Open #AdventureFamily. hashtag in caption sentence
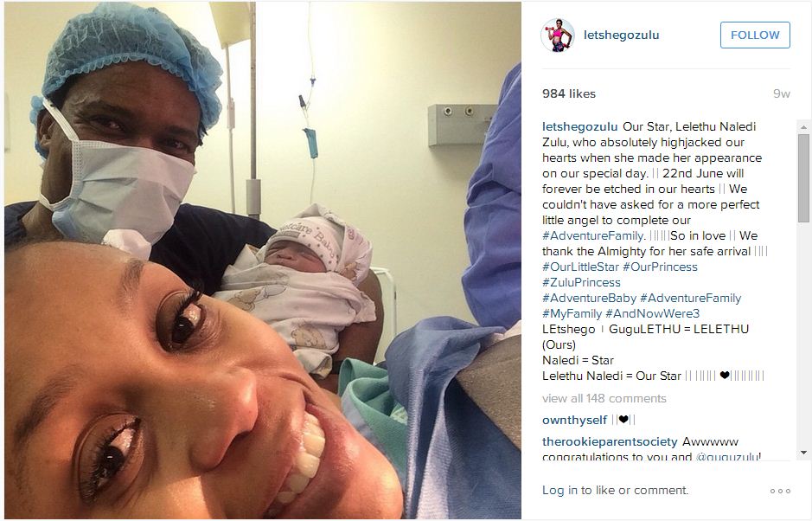Image resolution: width=812 pixels, height=521 pixels. [x=593, y=236]
